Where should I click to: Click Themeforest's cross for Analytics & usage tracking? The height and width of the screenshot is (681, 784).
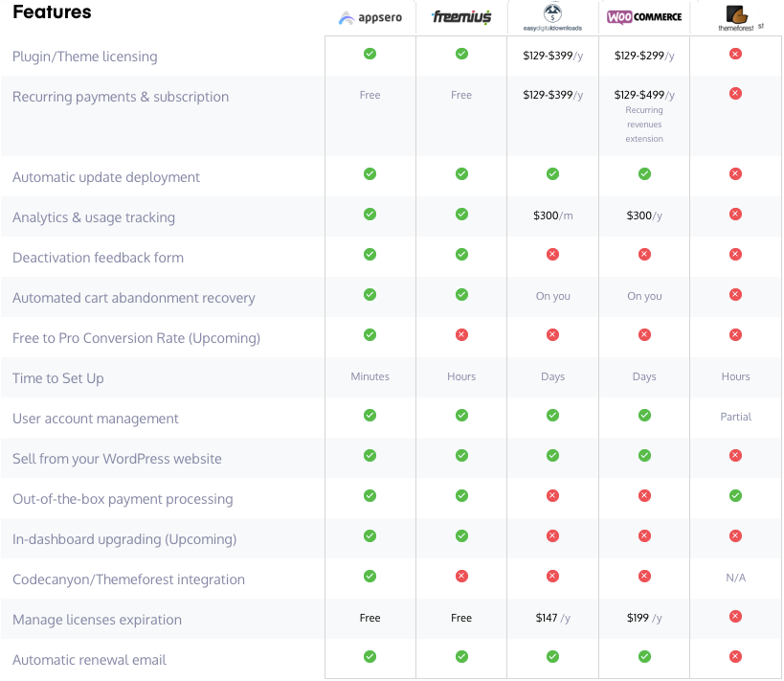[x=735, y=215]
